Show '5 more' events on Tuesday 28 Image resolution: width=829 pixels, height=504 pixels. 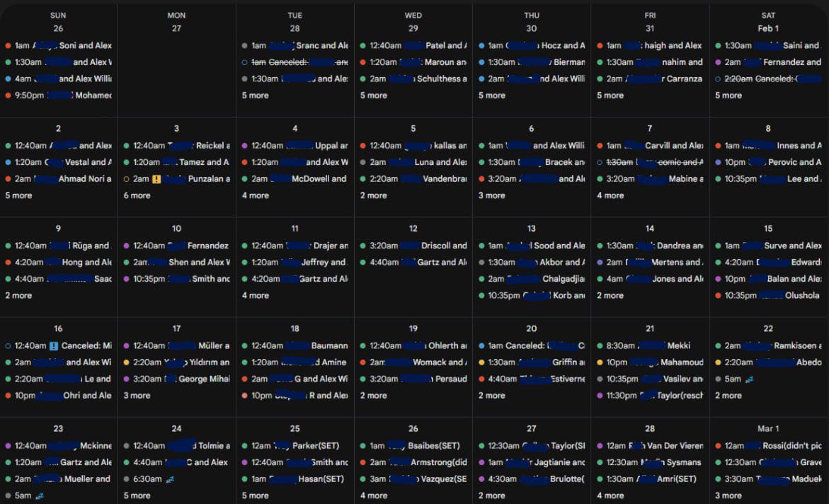[x=256, y=96]
